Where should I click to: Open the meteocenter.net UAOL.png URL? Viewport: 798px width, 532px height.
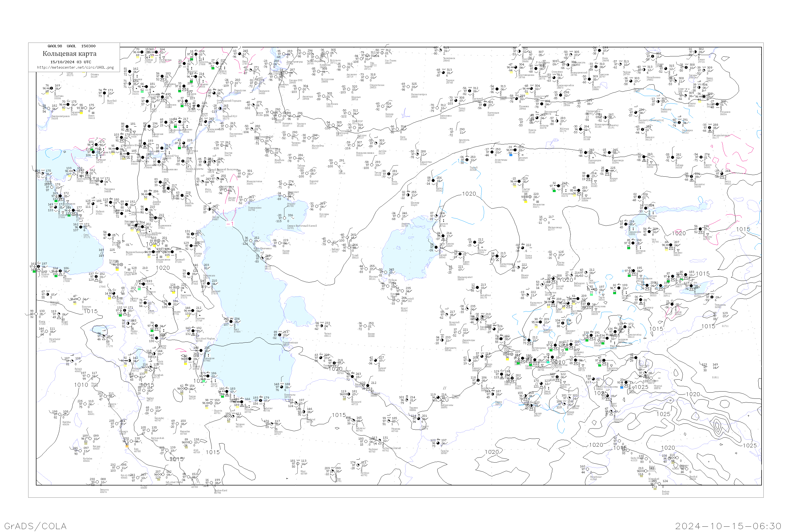[x=75, y=68]
